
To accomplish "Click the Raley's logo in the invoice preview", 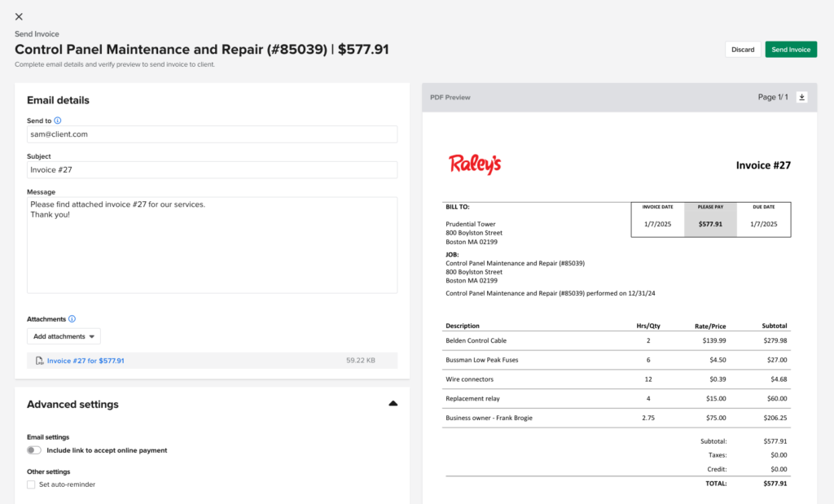I will coord(475,164).
